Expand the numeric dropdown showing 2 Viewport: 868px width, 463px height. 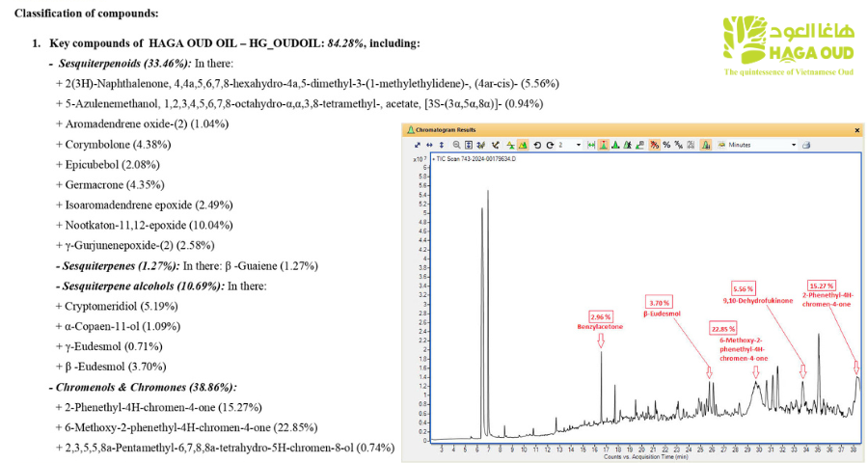click(x=578, y=145)
